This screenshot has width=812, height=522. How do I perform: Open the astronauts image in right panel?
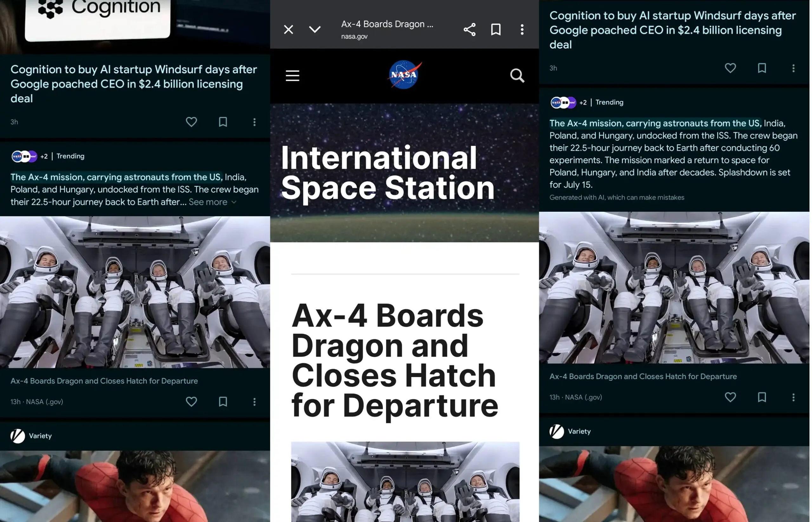(674, 287)
